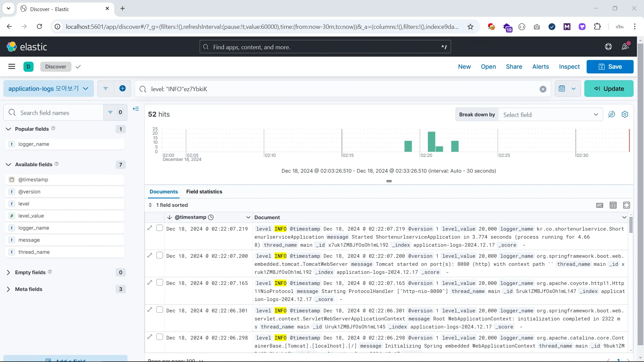Click the add filter plus icon

click(122, 89)
